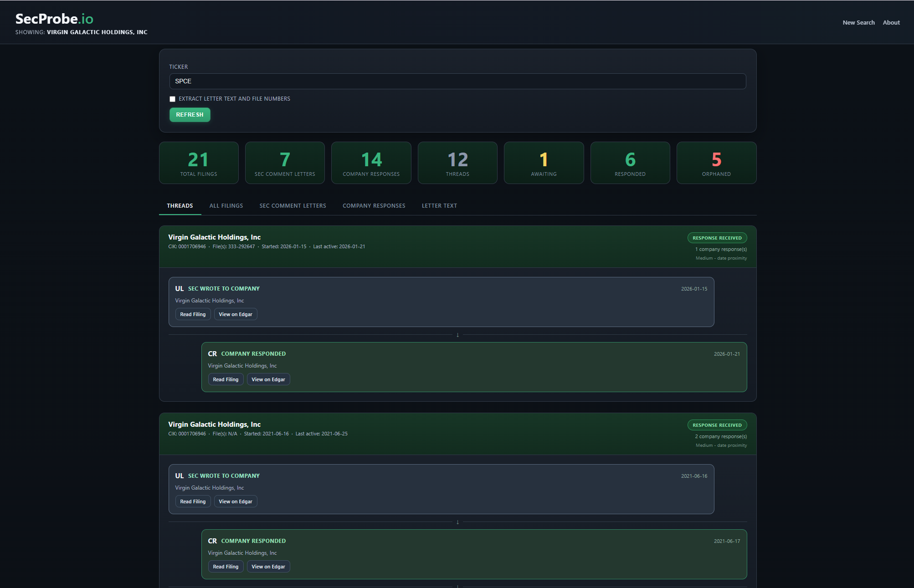
Task: Click the RESPONSE RECEIVED badge on first thread
Action: (717, 237)
